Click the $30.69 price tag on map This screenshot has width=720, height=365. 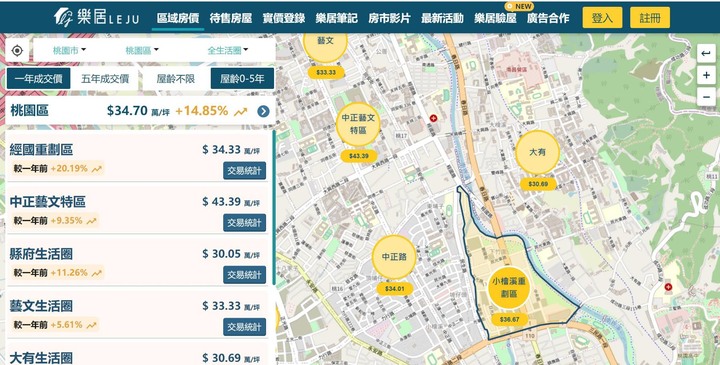(538, 184)
